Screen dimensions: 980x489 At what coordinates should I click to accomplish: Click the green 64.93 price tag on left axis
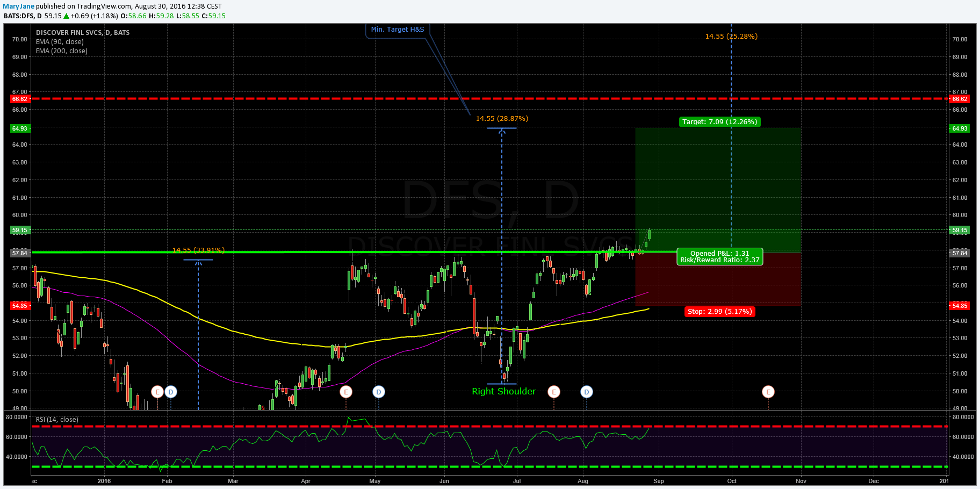[x=20, y=128]
